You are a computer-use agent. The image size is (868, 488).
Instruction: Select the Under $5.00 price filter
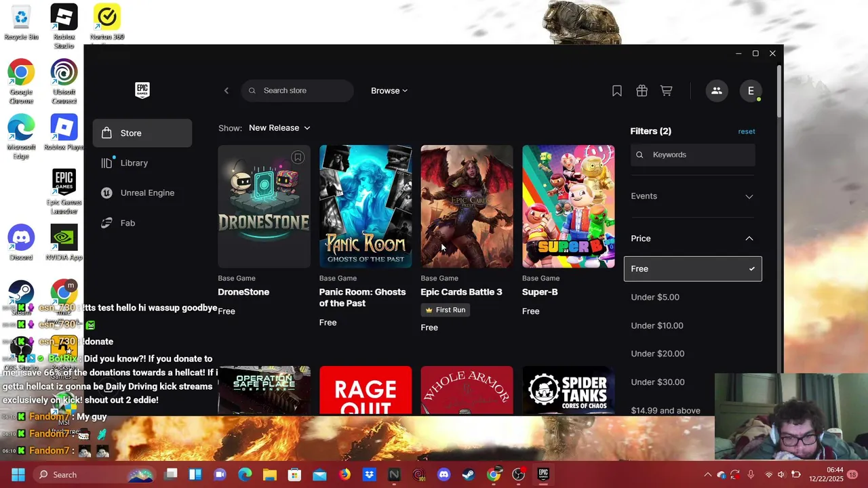coord(655,298)
